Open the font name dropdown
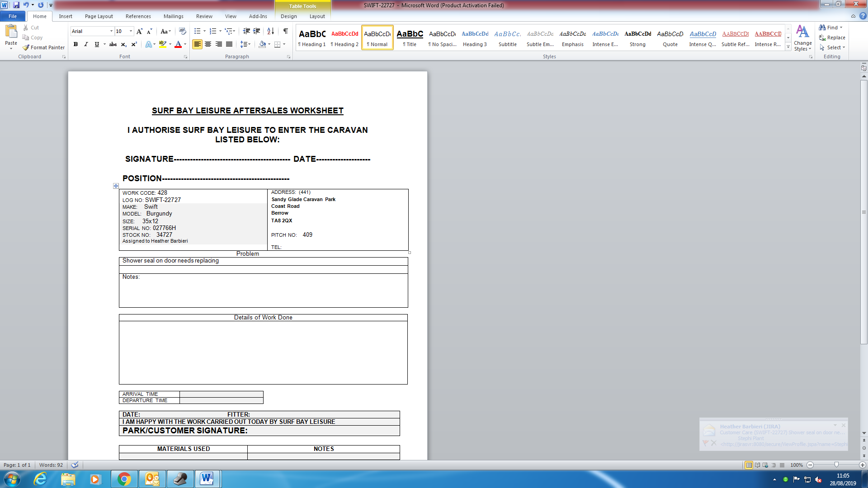The image size is (868, 488). click(111, 31)
